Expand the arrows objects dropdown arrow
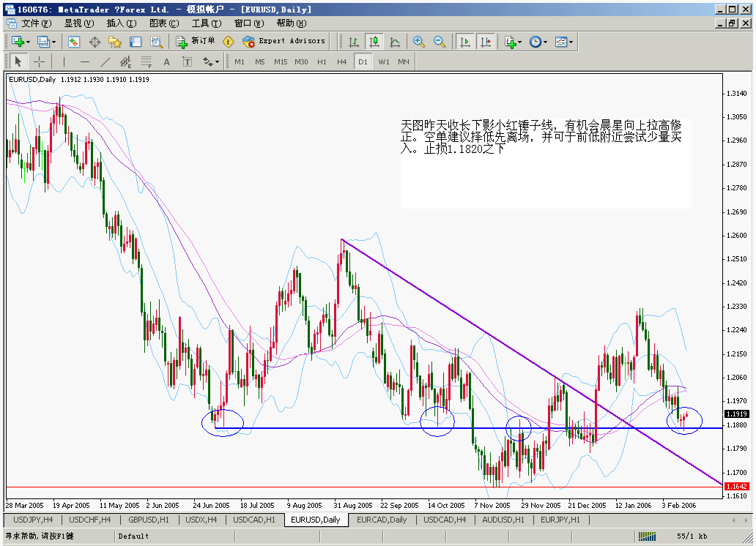 pyautogui.click(x=218, y=62)
